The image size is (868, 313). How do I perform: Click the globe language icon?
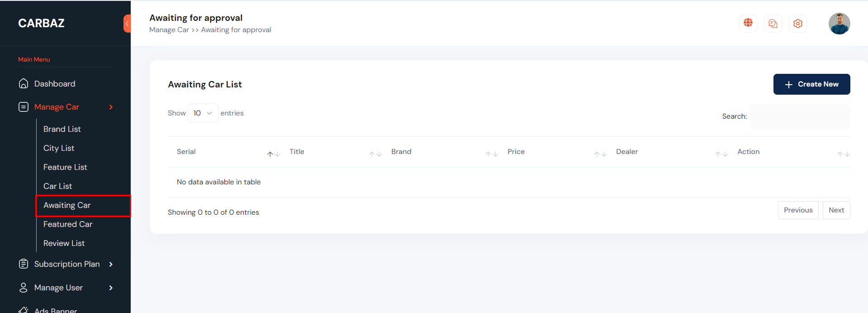[x=748, y=23]
